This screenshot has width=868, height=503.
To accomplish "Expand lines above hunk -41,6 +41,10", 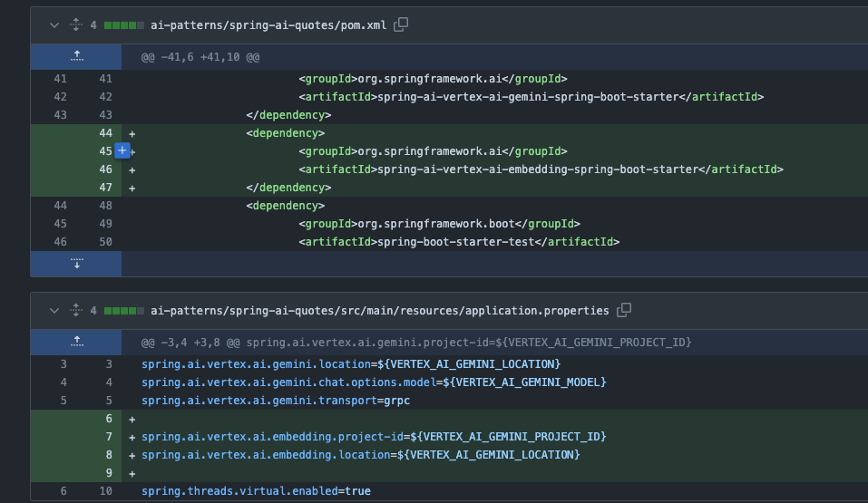I will click(76, 56).
